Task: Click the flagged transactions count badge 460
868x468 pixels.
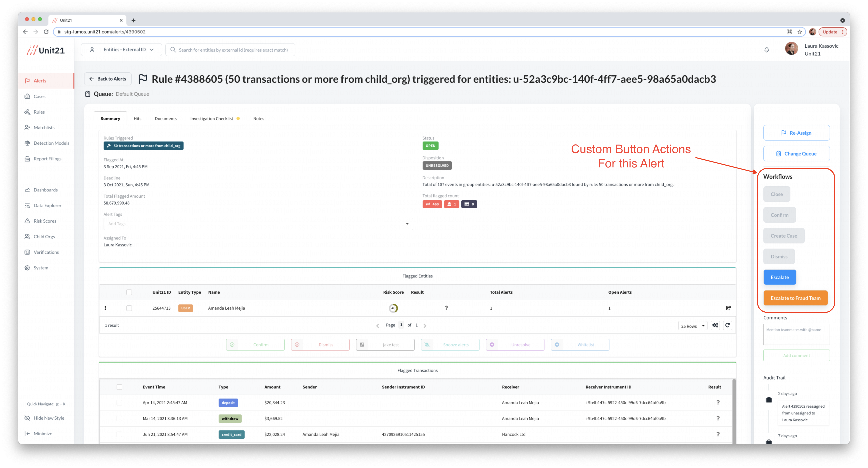Action: [x=432, y=204]
